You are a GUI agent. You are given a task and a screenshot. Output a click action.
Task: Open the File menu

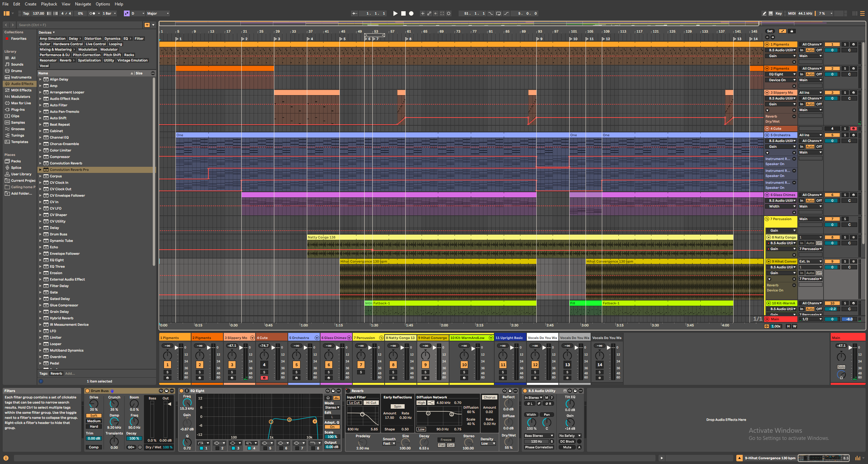[x=5, y=4]
